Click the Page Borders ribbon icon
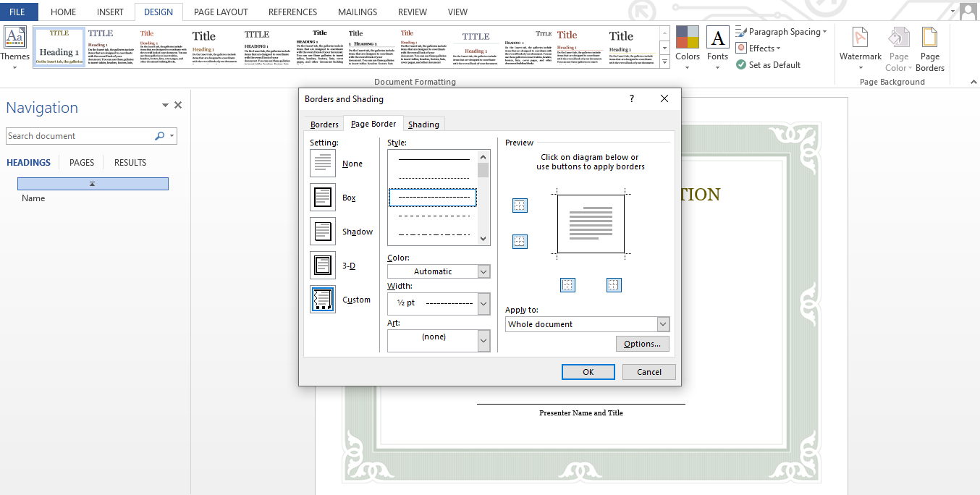 pyautogui.click(x=930, y=48)
